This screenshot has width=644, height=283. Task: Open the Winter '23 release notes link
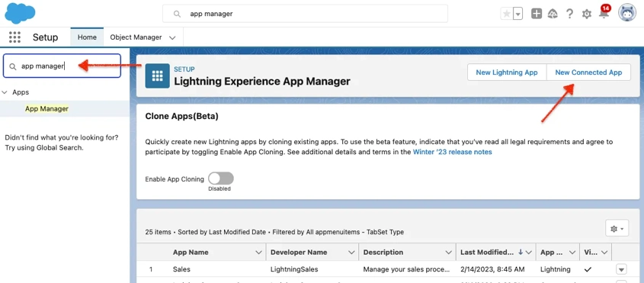(452, 152)
